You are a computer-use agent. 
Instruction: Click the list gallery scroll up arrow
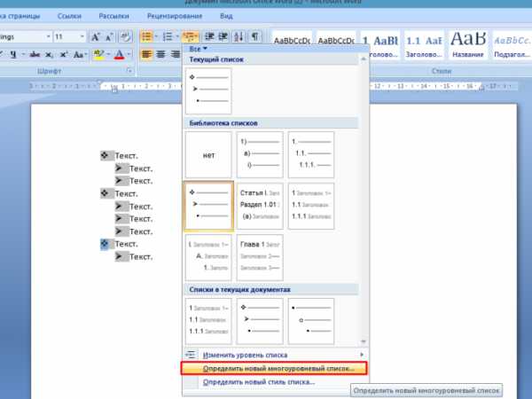coord(364,59)
